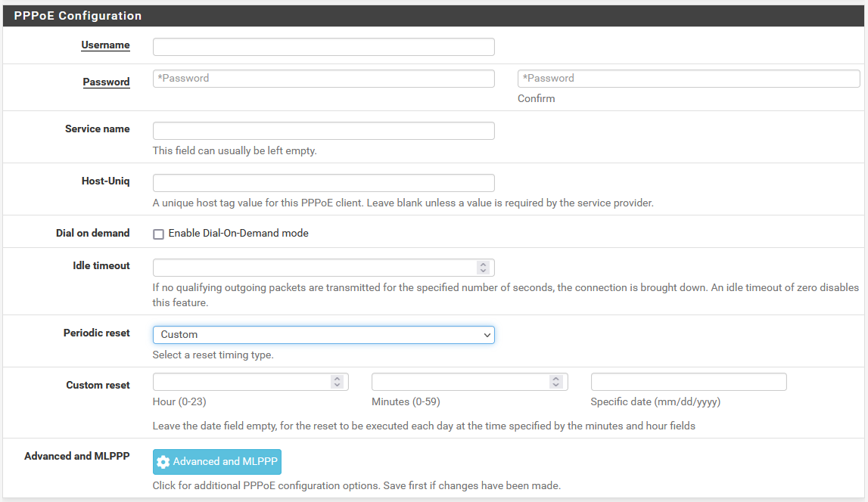Enable Dial-On-Demand mode checkbox
868x502 pixels.
(x=158, y=234)
